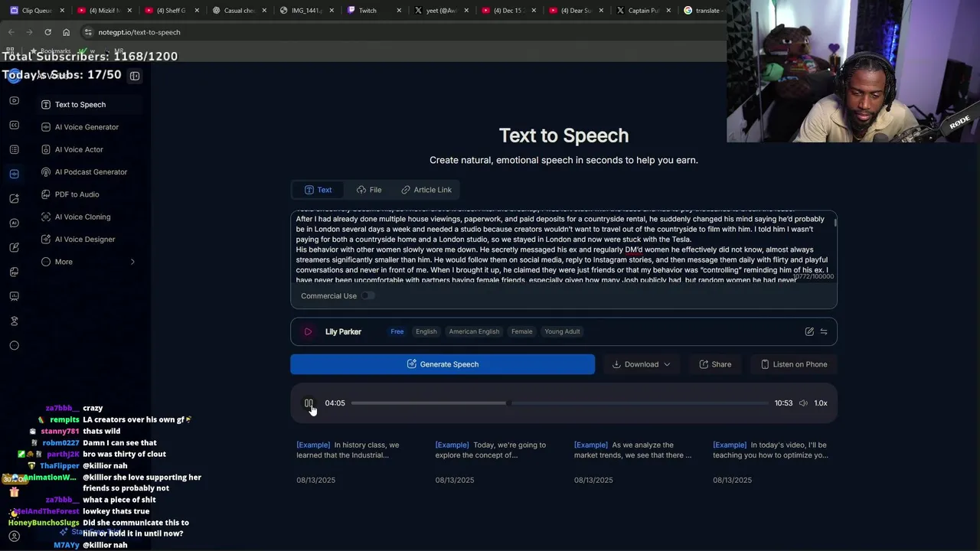Click the presentation rail icon
980x551 pixels.
pyautogui.click(x=14, y=296)
